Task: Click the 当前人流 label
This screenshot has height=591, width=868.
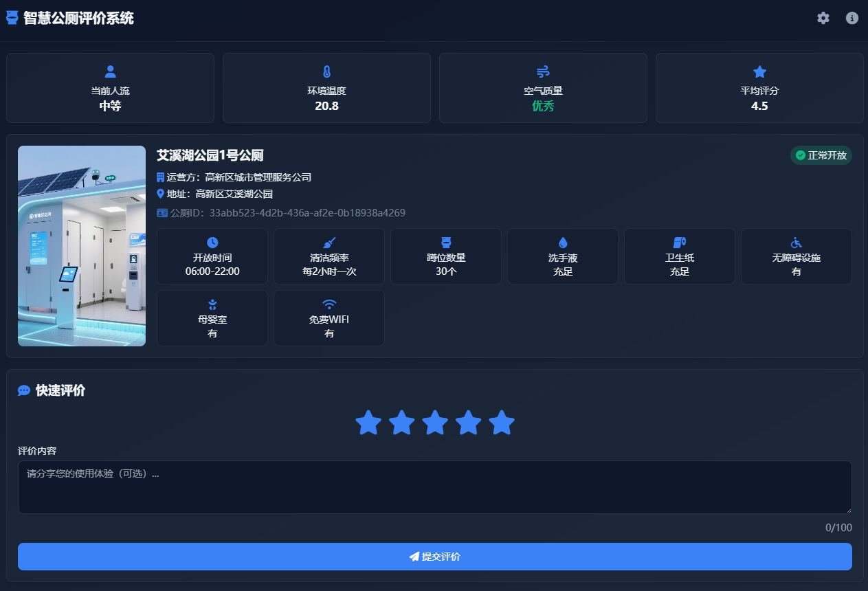Action: tap(110, 91)
